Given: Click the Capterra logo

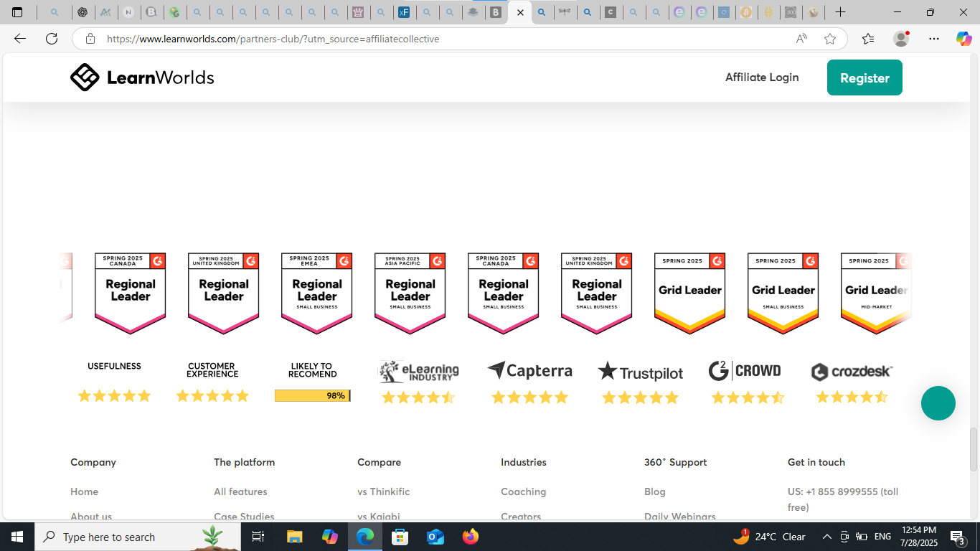Looking at the screenshot, I should tap(530, 371).
